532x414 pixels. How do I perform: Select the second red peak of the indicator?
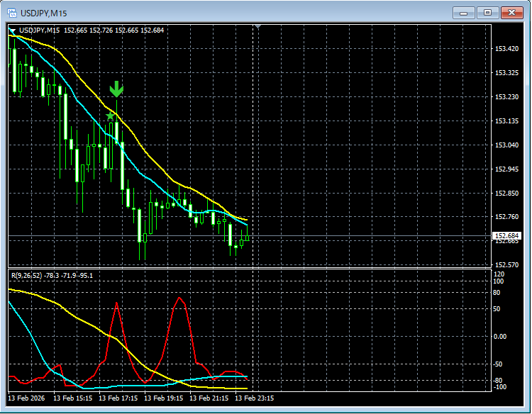point(180,298)
